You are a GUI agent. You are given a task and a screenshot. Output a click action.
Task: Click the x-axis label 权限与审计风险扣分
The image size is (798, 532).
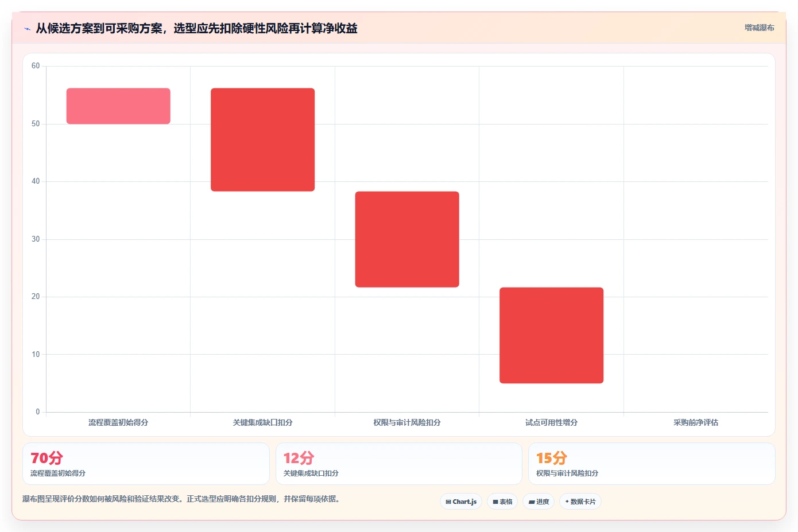click(x=407, y=422)
